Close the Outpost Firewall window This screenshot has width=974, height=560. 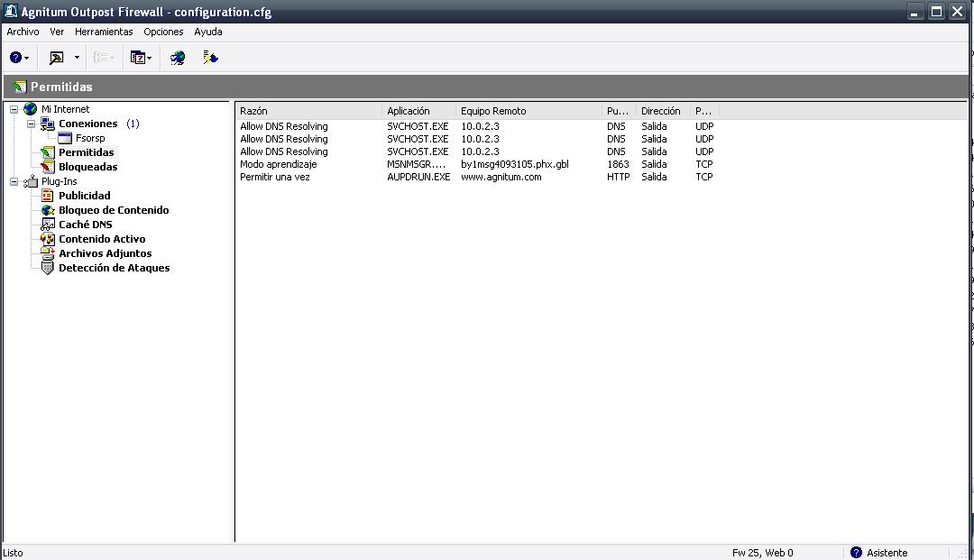coord(957,12)
